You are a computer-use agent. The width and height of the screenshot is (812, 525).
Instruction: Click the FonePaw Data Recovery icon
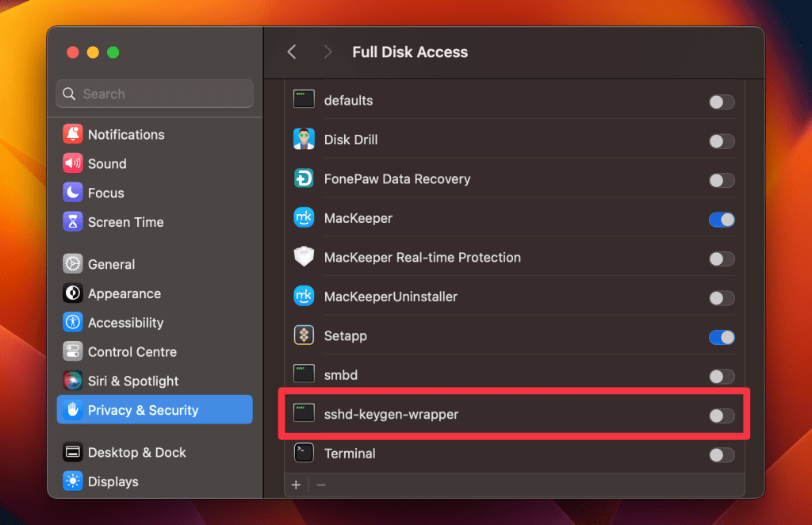304,179
